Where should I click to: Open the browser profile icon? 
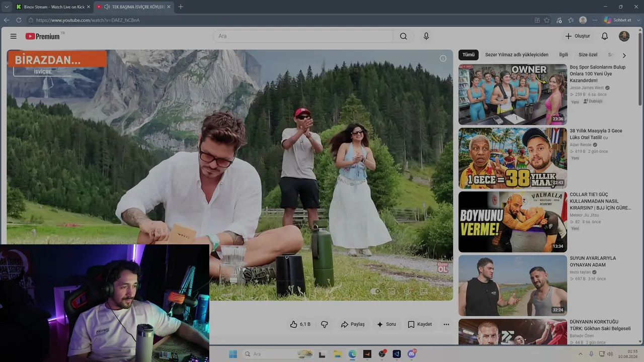tap(583, 20)
